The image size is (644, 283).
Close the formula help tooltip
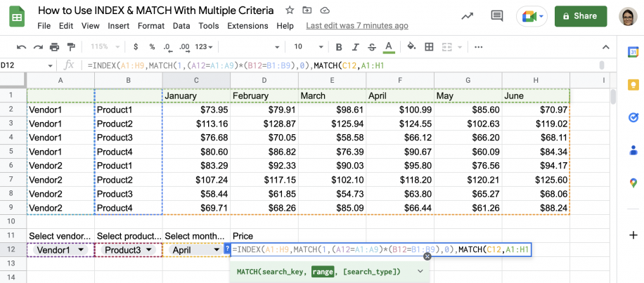coord(427,256)
